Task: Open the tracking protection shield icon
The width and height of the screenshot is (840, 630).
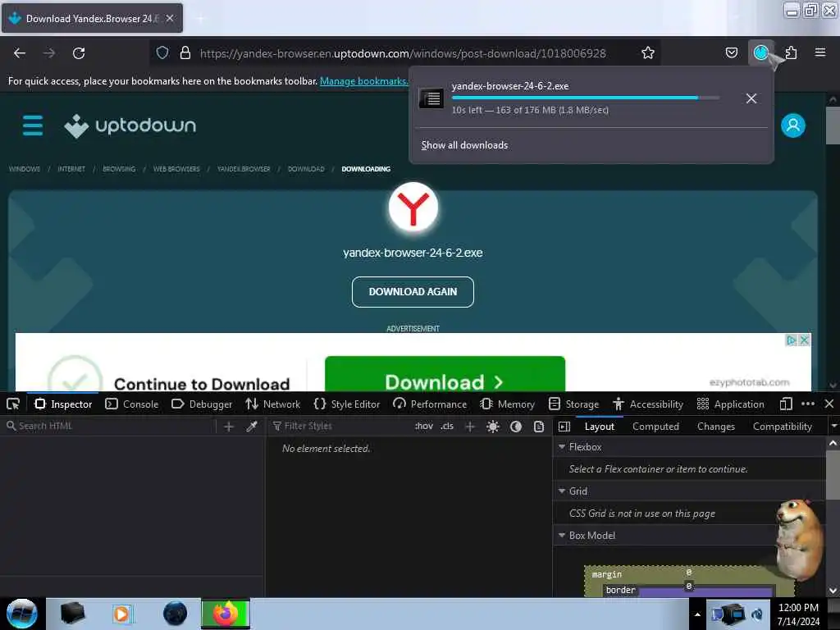Action: tap(162, 53)
